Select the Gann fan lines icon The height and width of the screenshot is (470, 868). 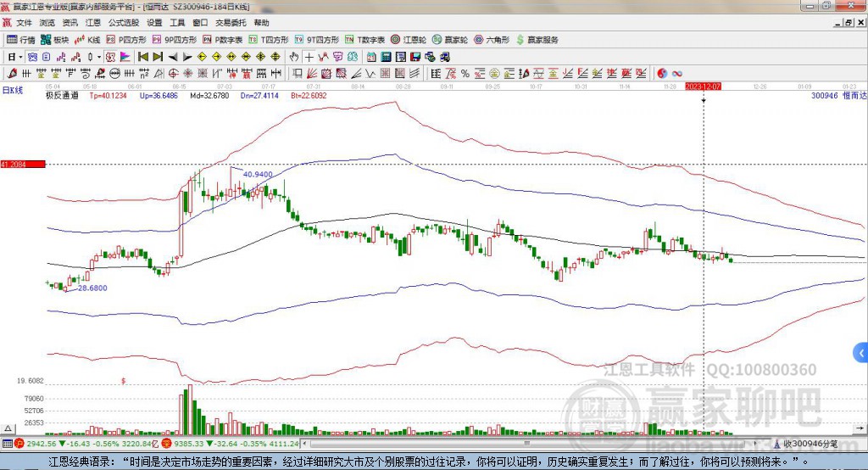[x=311, y=73]
